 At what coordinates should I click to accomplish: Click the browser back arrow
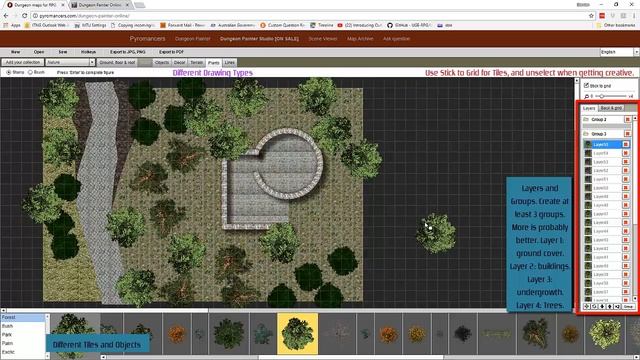click(6, 16)
